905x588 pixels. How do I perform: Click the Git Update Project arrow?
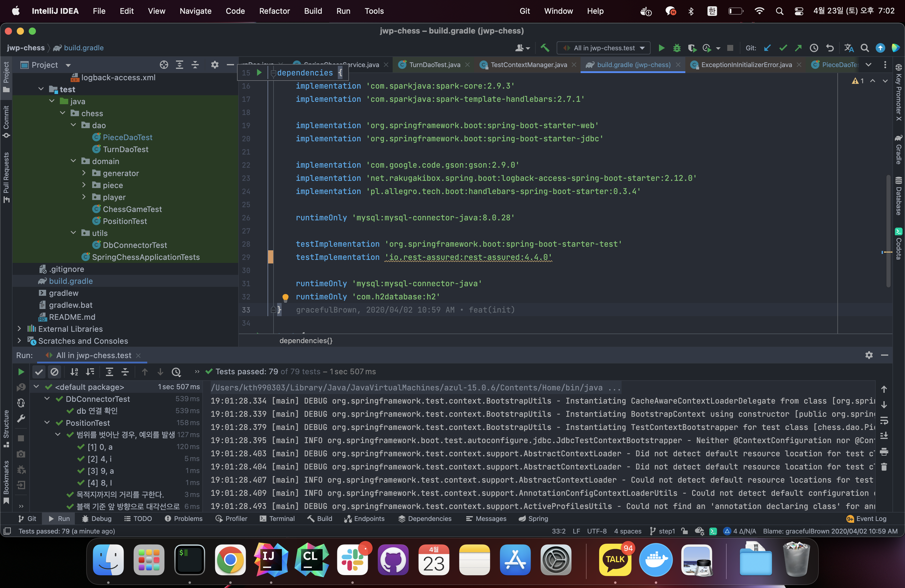(767, 48)
